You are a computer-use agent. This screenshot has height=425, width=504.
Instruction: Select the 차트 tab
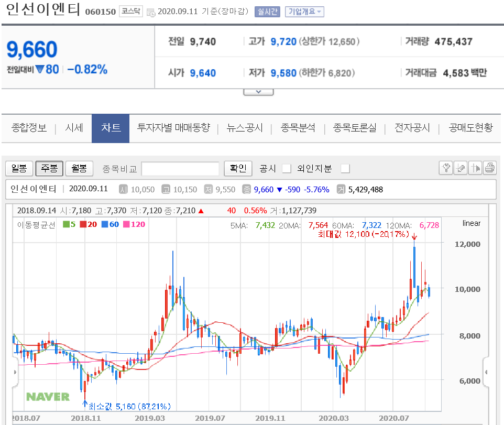111,128
